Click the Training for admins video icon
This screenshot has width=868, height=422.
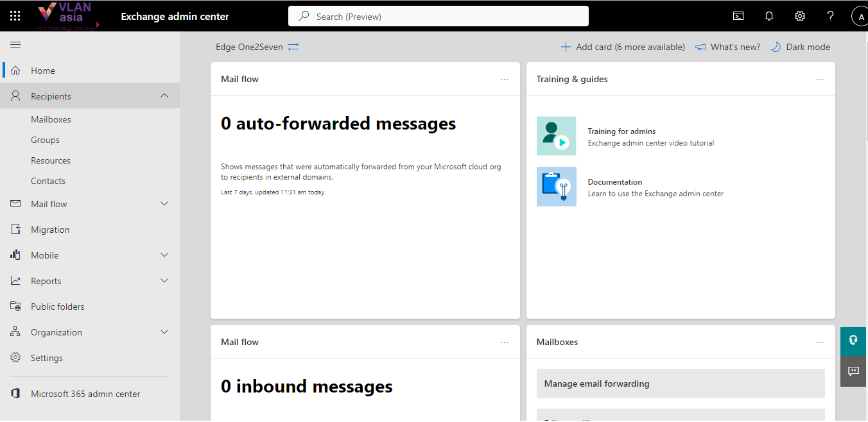tap(557, 136)
